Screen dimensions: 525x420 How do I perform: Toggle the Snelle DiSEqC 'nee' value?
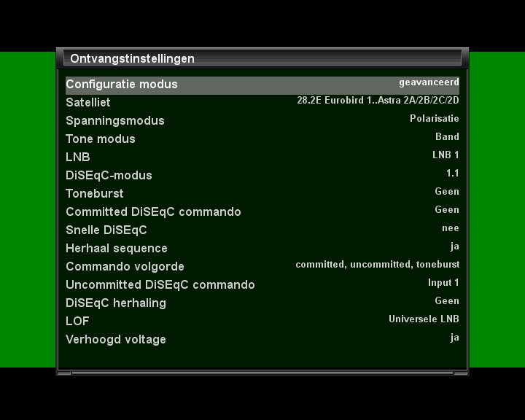(451, 228)
